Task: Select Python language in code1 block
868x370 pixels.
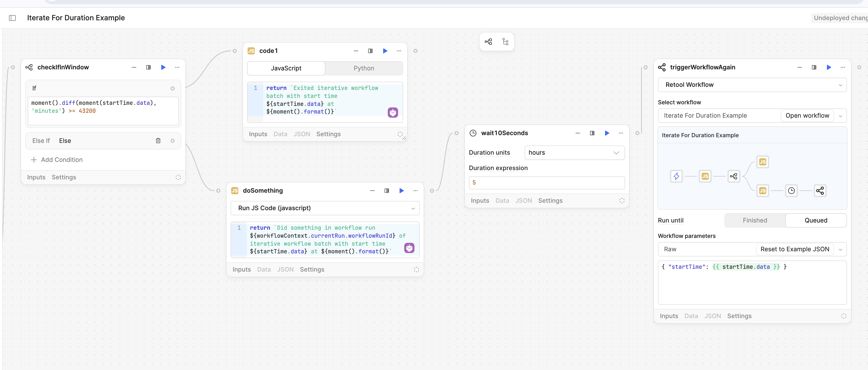Action: (x=364, y=68)
